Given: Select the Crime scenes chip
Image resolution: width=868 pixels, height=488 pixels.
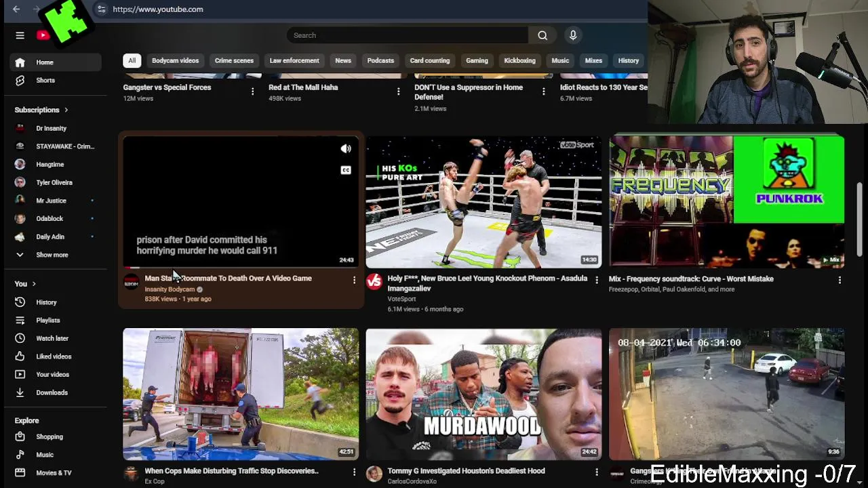Looking at the screenshot, I should pyautogui.click(x=234, y=60).
